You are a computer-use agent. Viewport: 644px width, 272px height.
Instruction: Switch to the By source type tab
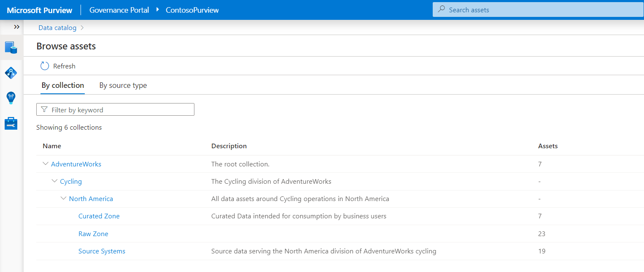point(123,85)
